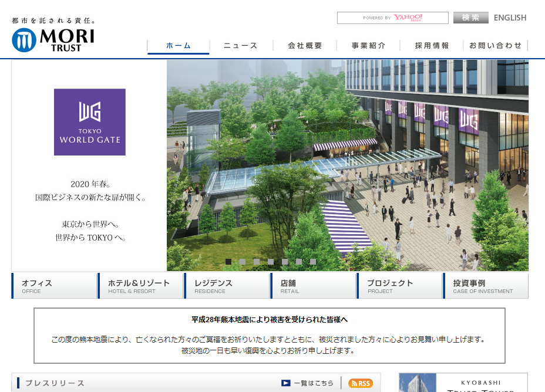
Task: Select お問い合わせ from the top menu
Action: point(496,46)
